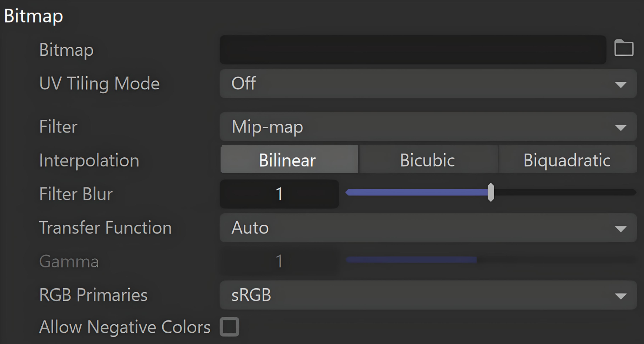This screenshot has height=344, width=644.
Task: Click the Filter Blur slider handle
Action: 491,193
